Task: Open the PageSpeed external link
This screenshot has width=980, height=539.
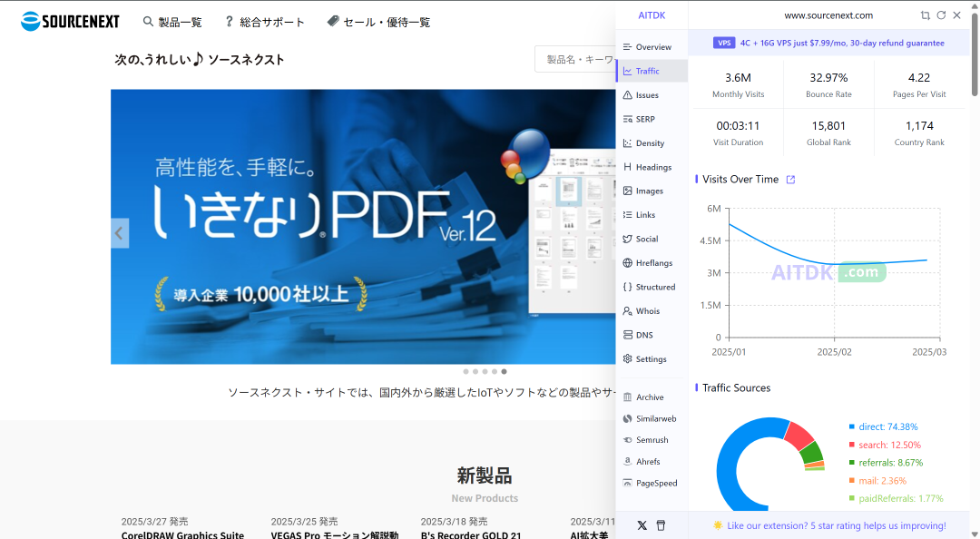Action: point(652,484)
